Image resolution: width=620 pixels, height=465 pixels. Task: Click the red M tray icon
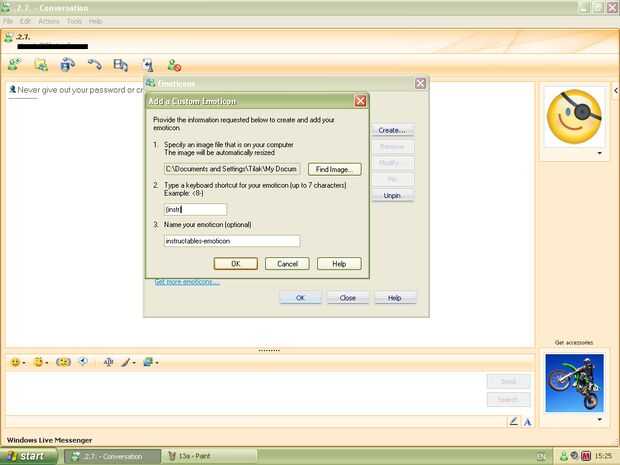586,457
